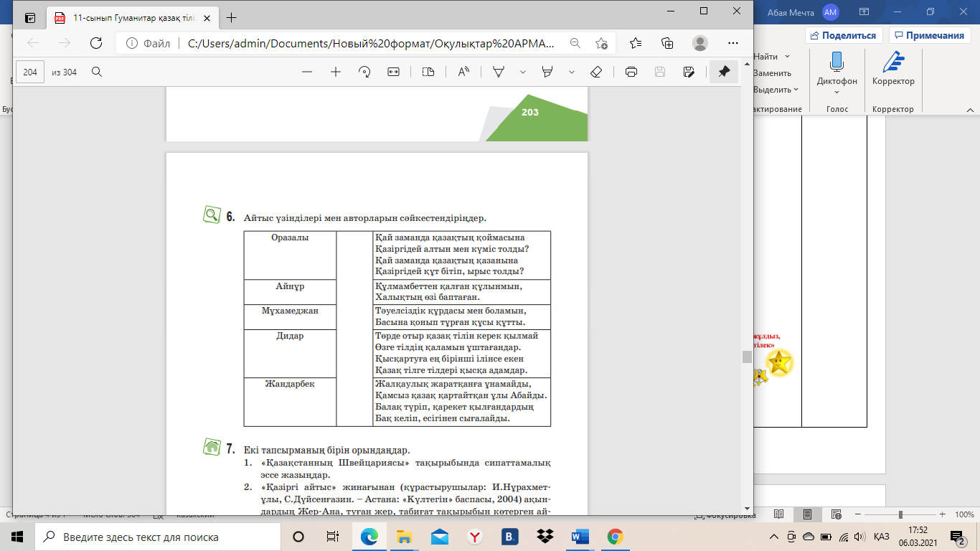Open Edge tab actions menu icon
Image resolution: width=980 pixels, height=551 pixels.
(x=29, y=17)
